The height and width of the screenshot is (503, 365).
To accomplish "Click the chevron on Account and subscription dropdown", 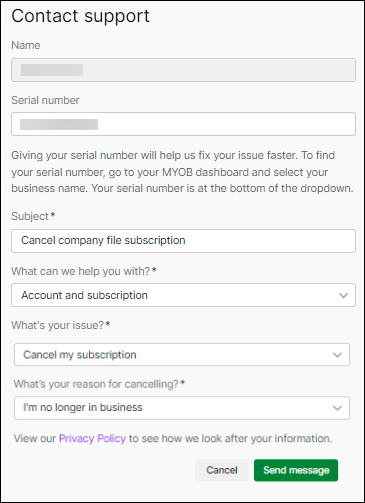I will click(343, 295).
